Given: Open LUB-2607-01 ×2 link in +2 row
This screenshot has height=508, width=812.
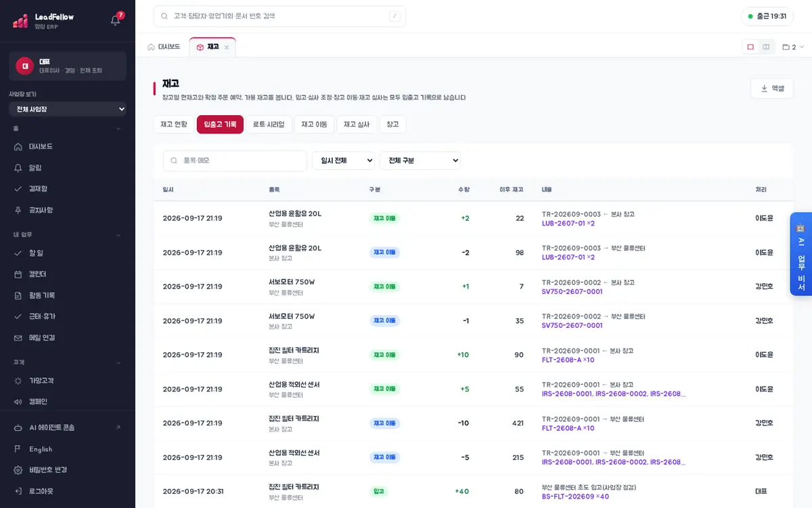Looking at the screenshot, I should coord(568,223).
